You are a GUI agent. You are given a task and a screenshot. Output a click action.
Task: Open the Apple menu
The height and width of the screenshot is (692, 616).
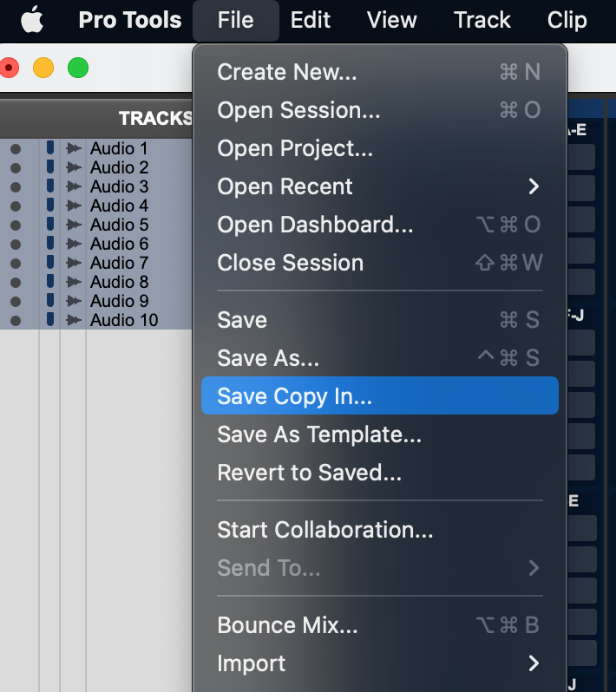coord(32,20)
